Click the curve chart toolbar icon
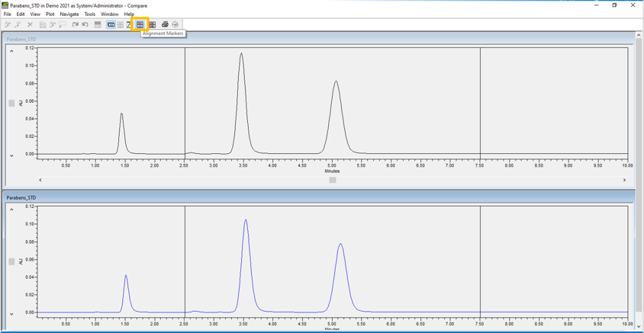Viewport: 644px width, 333px height. tap(130, 24)
